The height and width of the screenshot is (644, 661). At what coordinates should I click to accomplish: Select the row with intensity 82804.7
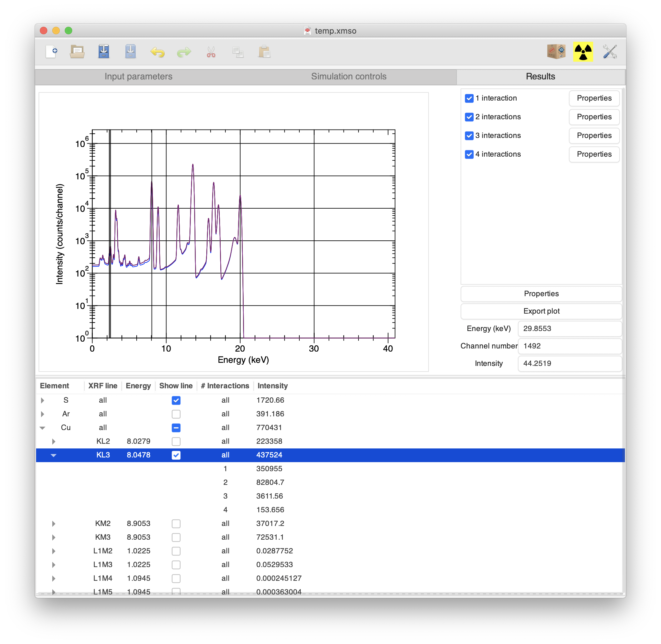[330, 482]
